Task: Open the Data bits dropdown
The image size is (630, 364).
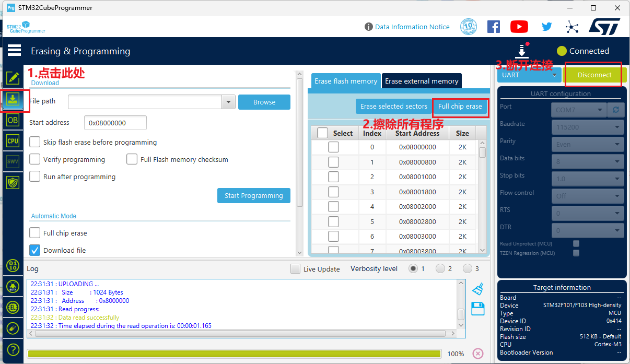Action: click(588, 161)
